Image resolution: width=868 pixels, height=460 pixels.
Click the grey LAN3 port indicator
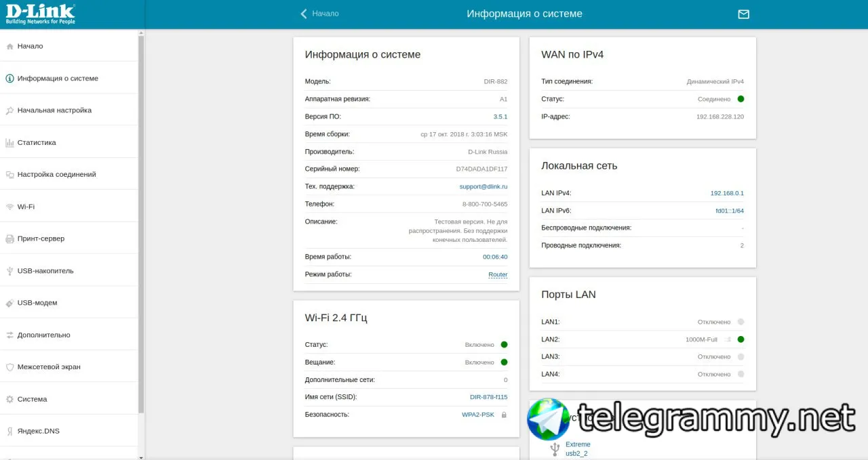click(741, 356)
